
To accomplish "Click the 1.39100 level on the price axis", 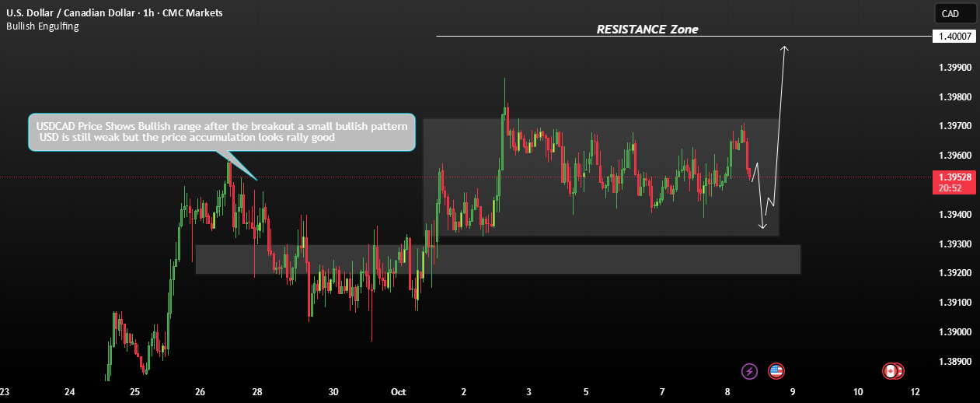I will (x=954, y=303).
